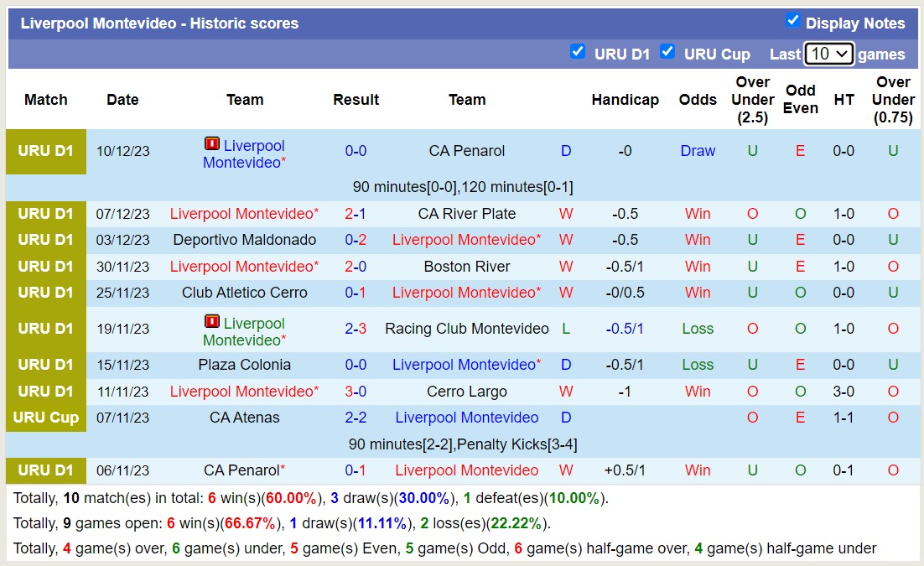Disable the URU Cup filter checkbox

(667, 52)
